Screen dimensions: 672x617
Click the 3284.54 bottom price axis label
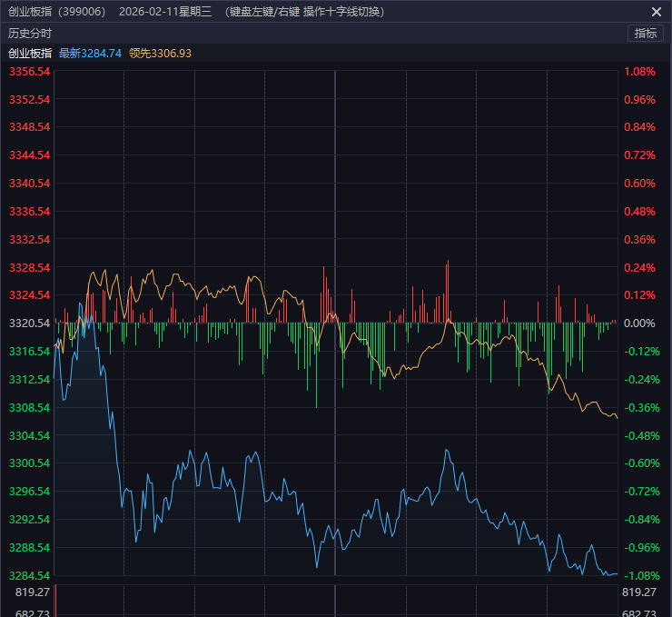(x=29, y=576)
